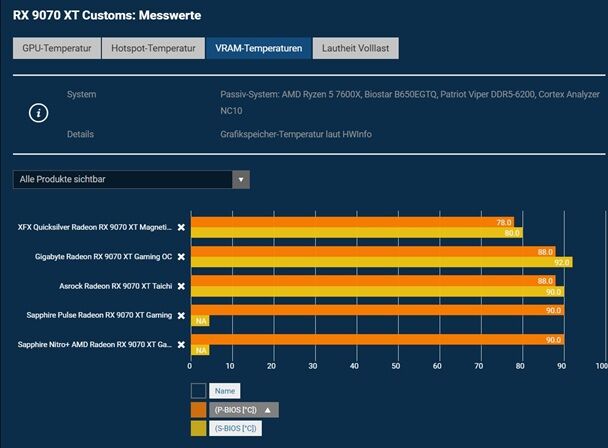Open the Alle Produkte sichtbar dropdown
Viewport: 608px width, 448px height.
coord(131,180)
